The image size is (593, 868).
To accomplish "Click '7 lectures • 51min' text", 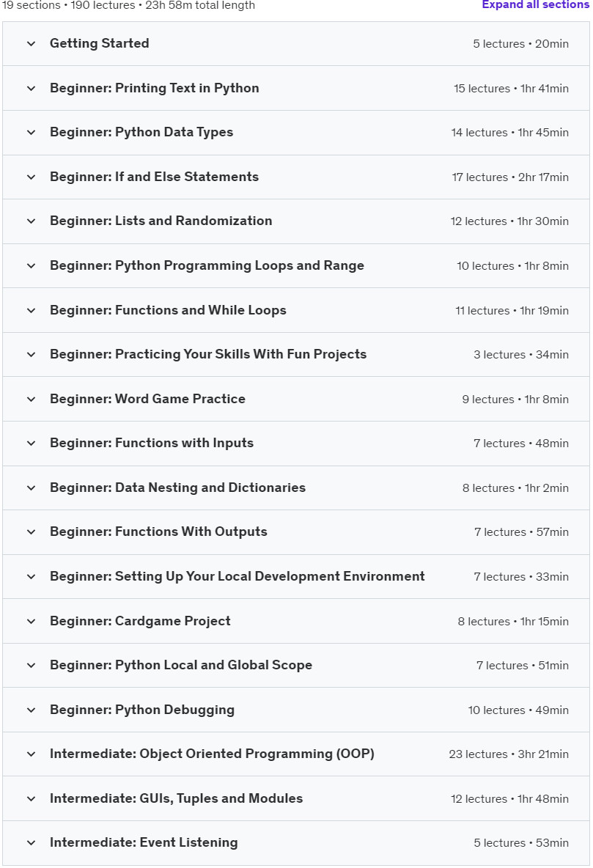I will 522,666.
